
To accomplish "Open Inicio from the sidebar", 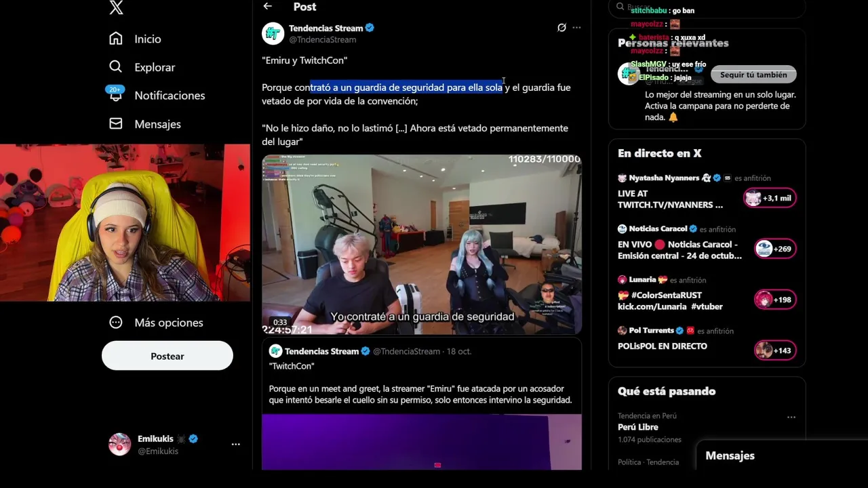I will point(135,39).
